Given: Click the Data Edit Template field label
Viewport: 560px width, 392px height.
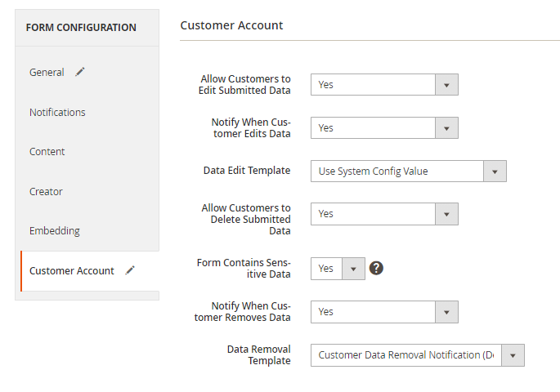Looking at the screenshot, I should [x=246, y=171].
